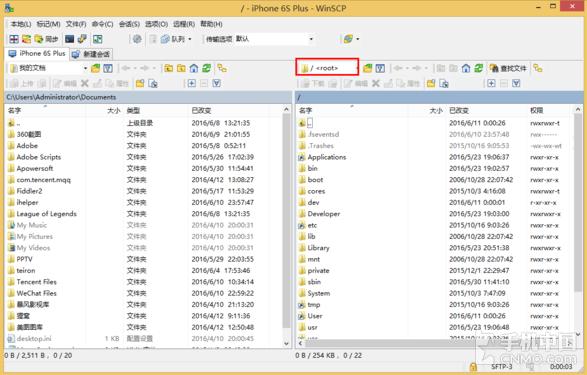Open the / <root> remote directory dropdown
The width and height of the screenshot is (587, 375).
[x=328, y=68]
